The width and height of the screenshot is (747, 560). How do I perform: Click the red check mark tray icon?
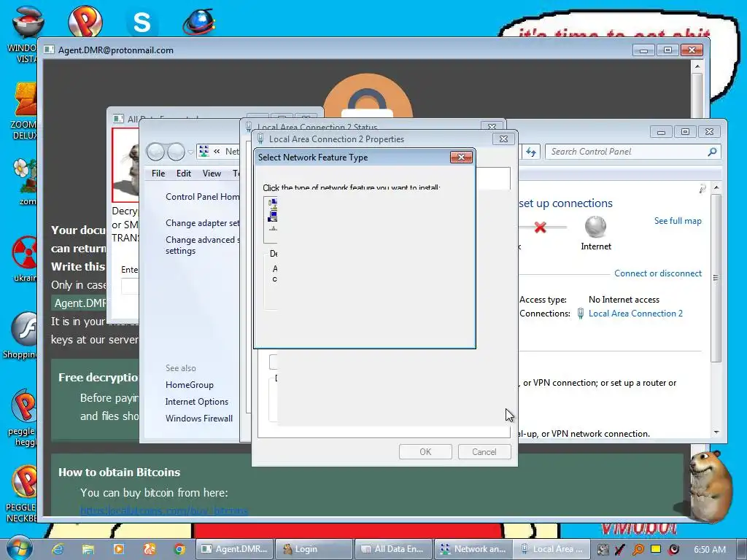[x=620, y=550]
